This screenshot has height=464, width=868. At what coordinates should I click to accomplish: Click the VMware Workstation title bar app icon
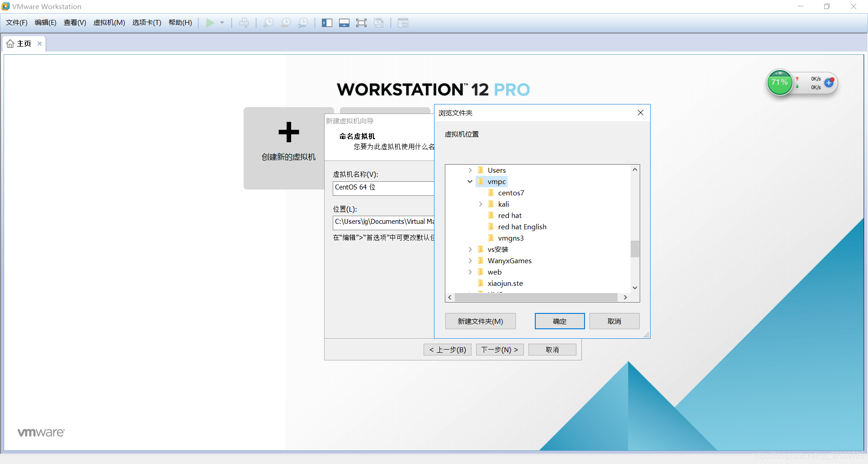(x=5, y=6)
